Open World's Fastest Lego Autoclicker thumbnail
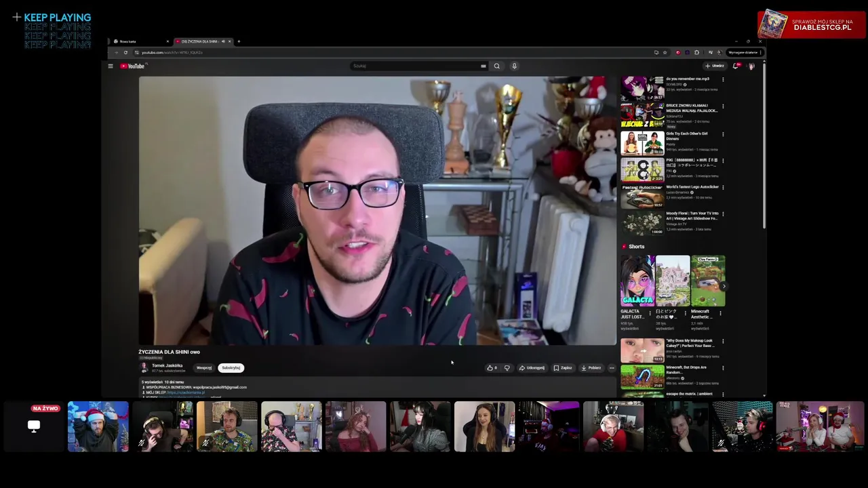The width and height of the screenshot is (868, 488). point(642,197)
